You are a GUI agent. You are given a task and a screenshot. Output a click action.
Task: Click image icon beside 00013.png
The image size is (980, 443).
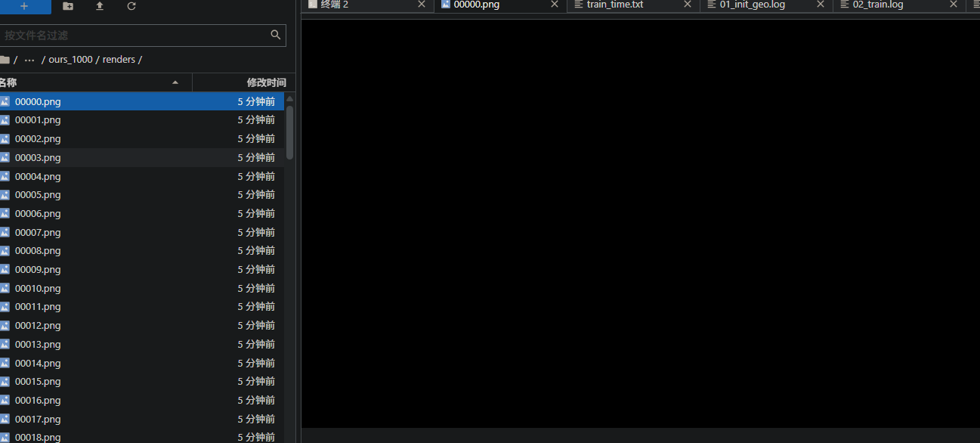(x=5, y=344)
